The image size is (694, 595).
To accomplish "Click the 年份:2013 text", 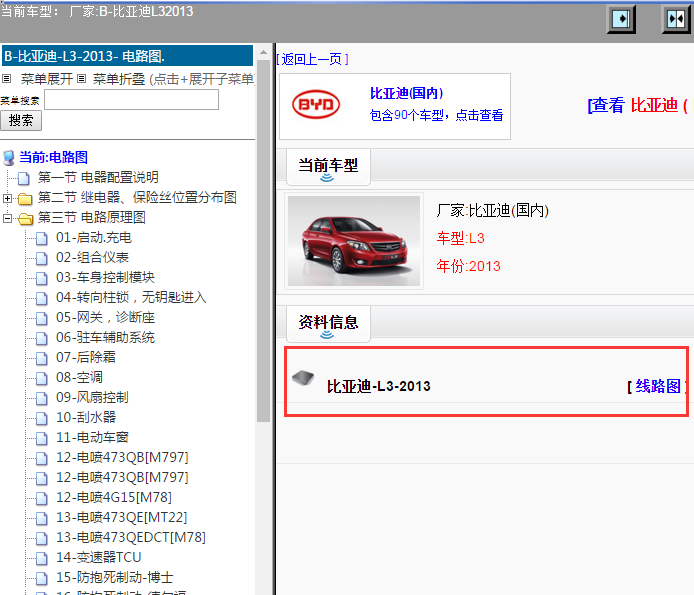I will click(468, 267).
